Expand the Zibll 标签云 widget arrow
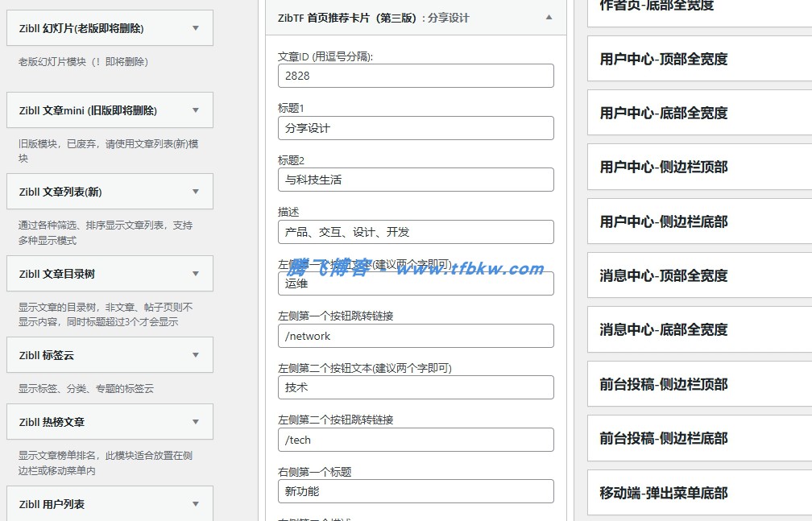 (196, 355)
